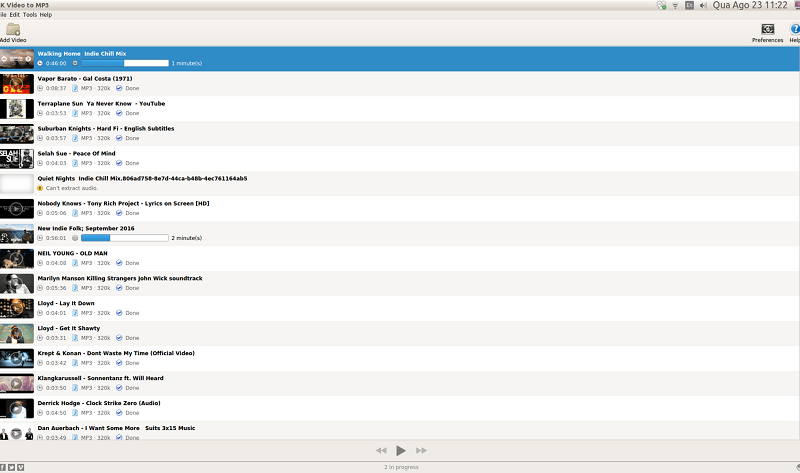Screen dimensions: 800x473
Task: Select title 'Suburban Knights - Hard Fi - English Subtitles'
Action: click(106, 129)
